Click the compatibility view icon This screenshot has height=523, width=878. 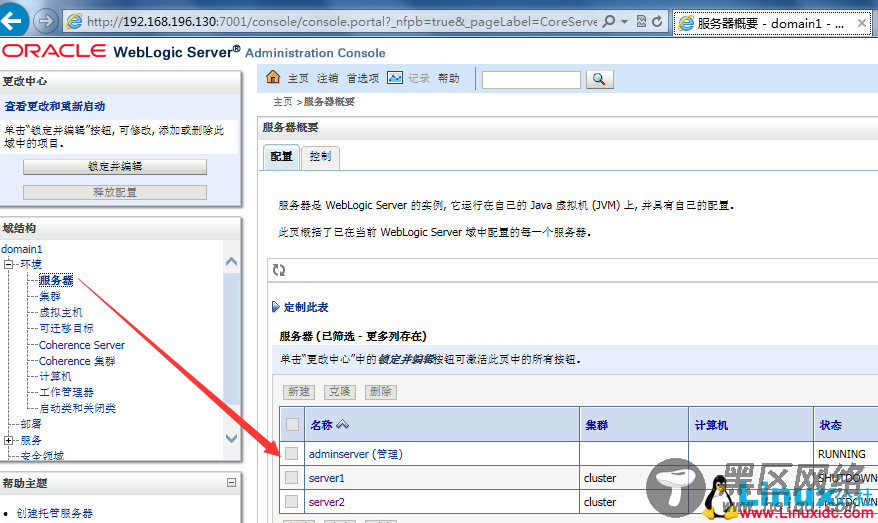[x=641, y=21]
